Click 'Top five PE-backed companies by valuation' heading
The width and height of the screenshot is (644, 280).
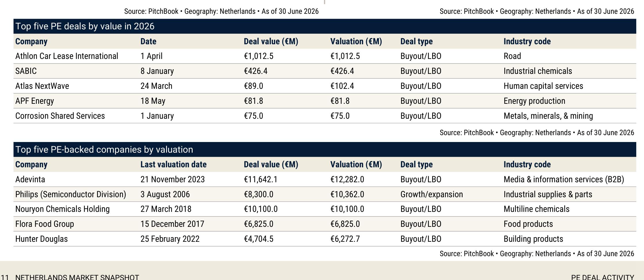[x=104, y=149]
